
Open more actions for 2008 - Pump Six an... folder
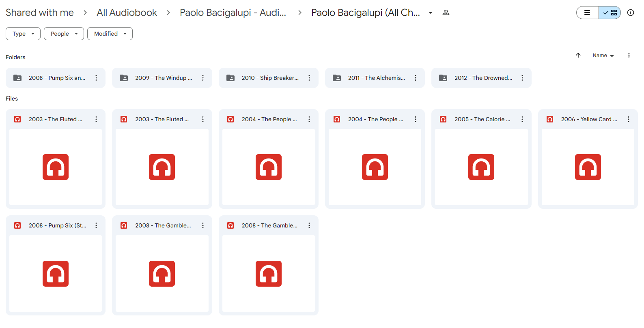coord(96,78)
